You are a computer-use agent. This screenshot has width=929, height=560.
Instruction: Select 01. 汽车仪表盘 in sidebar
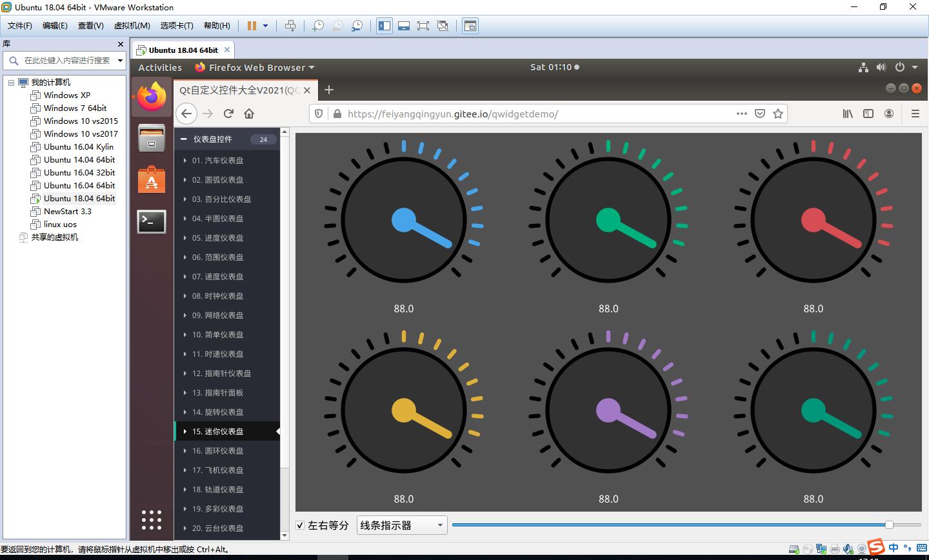point(217,160)
